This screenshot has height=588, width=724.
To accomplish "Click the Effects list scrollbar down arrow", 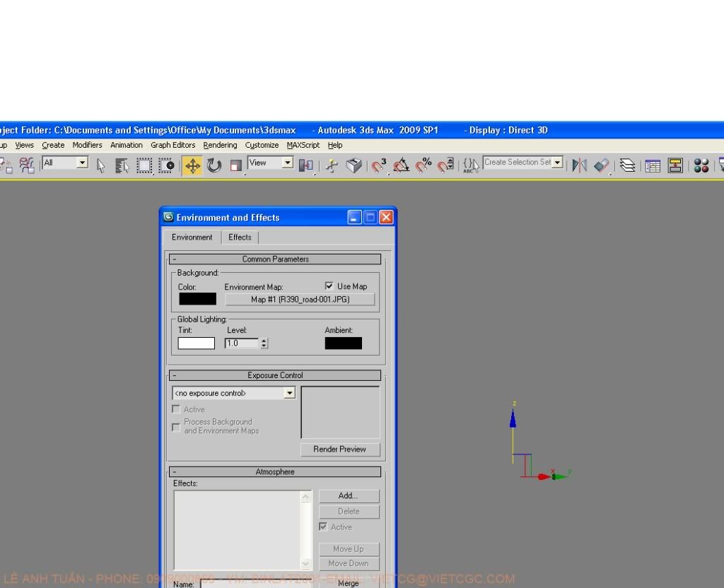I will (305, 563).
